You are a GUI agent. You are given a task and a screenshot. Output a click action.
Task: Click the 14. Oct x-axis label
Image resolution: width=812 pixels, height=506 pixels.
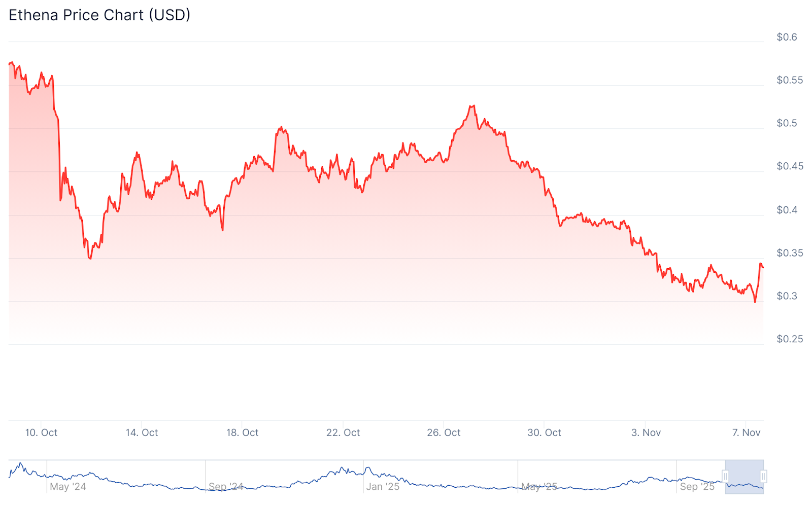142,432
